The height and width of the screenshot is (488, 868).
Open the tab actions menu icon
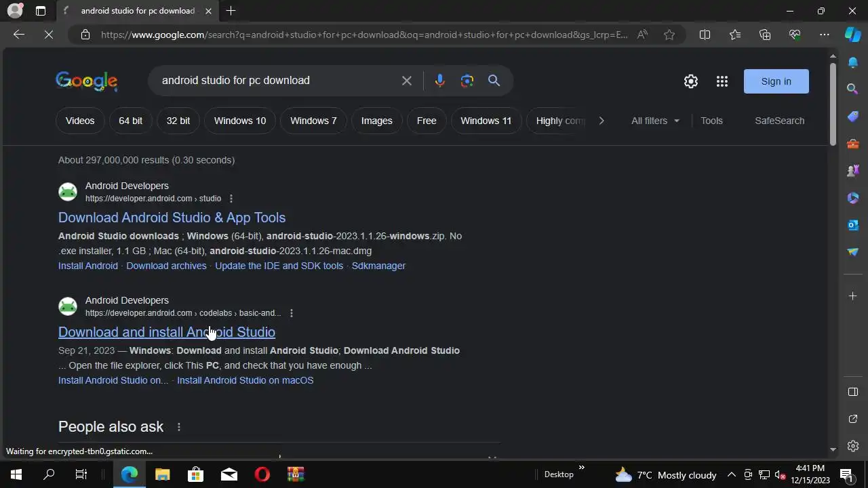(41, 11)
